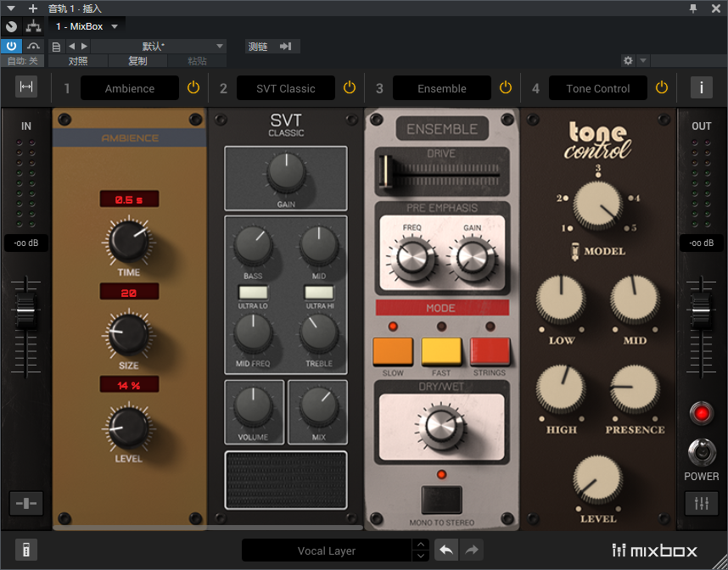Open the 默认 preset dropdown
Viewport: 728px width, 570px height.
click(x=159, y=47)
